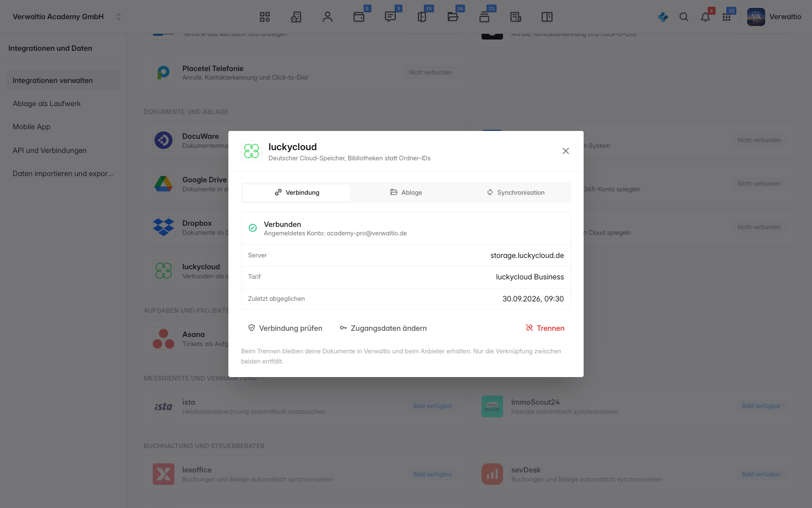This screenshot has width=812, height=508.
Task: Click the blue assistant icon in header
Action: [663, 17]
